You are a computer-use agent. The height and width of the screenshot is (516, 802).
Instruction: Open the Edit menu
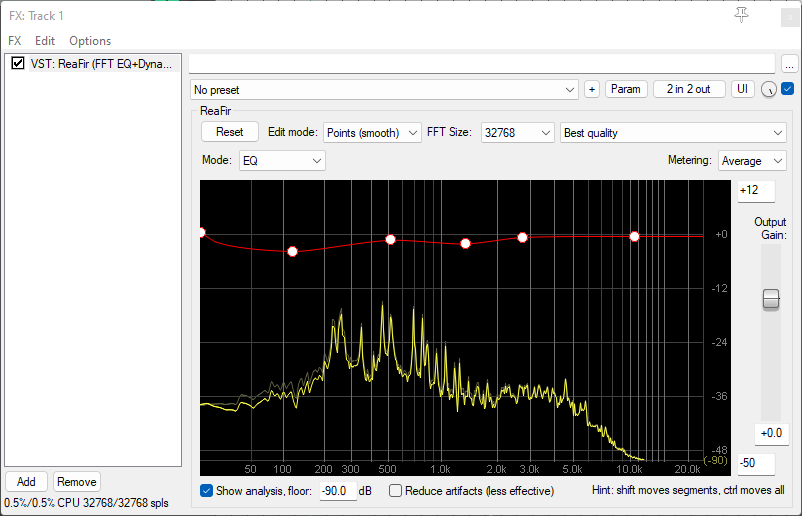pos(44,41)
